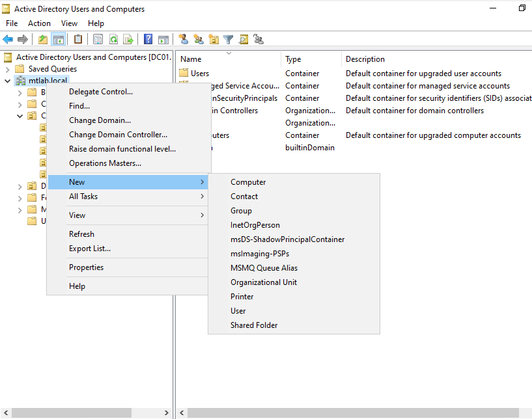Collapse the expanded C organizational unit node
532x419 pixels.
20,116
